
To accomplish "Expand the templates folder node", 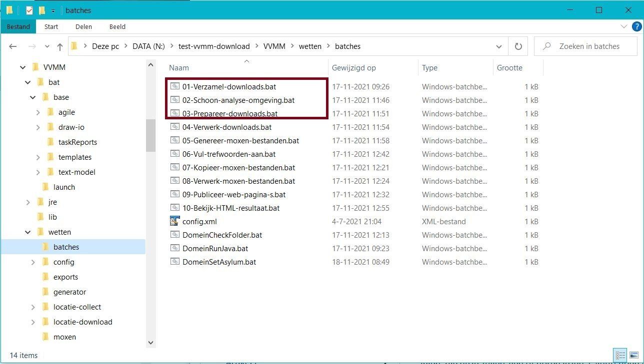I will 38,157.
